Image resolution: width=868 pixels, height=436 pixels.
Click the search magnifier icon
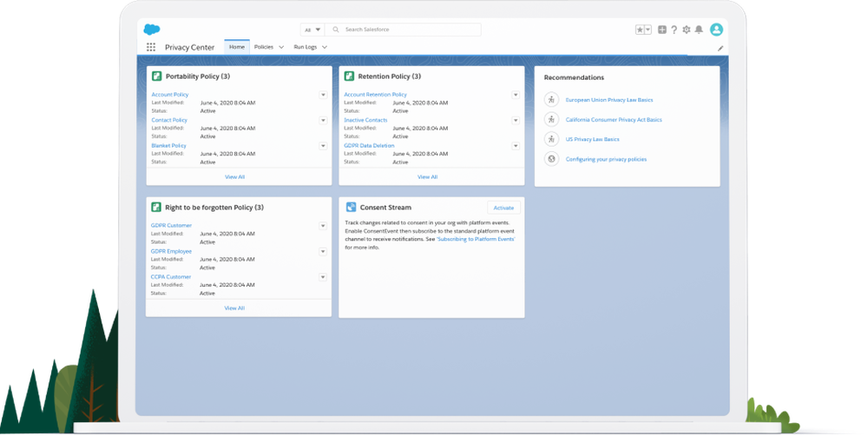pos(336,30)
